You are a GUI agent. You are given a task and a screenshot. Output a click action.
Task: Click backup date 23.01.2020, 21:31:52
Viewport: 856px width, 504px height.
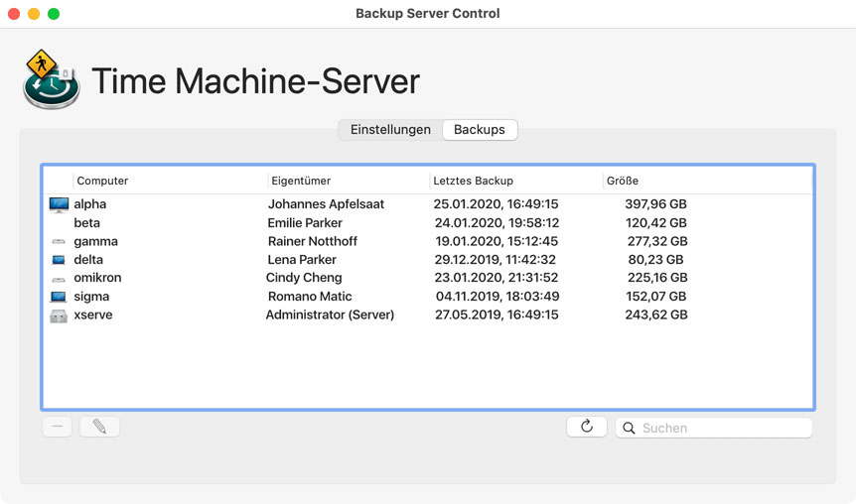point(497,278)
